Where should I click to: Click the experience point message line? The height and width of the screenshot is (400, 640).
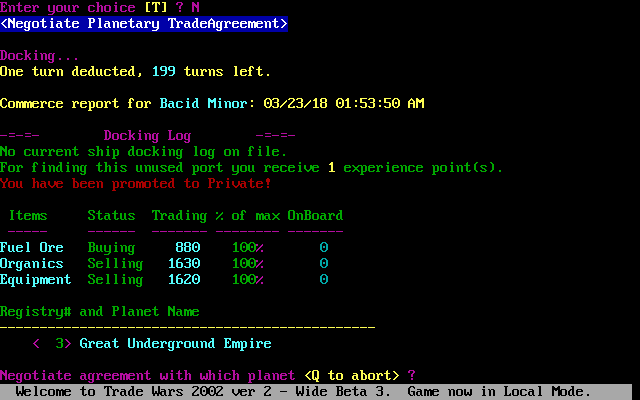[251, 168]
